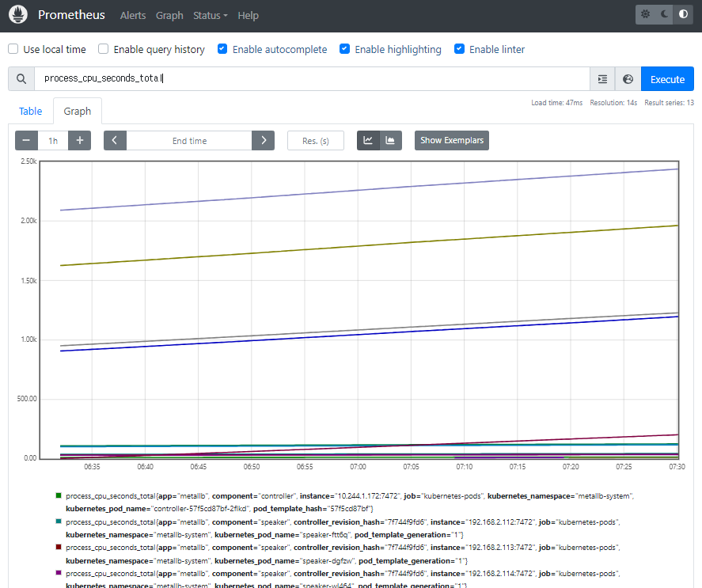Show unstacked line graph
Image resolution: width=702 pixels, height=588 pixels.
click(x=368, y=141)
